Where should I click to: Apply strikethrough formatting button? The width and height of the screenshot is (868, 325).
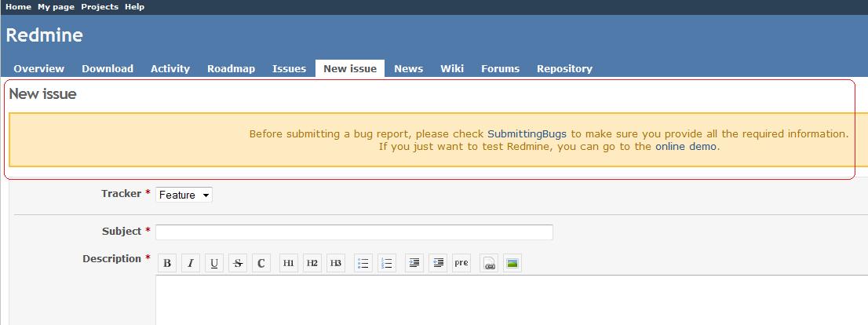(x=238, y=263)
